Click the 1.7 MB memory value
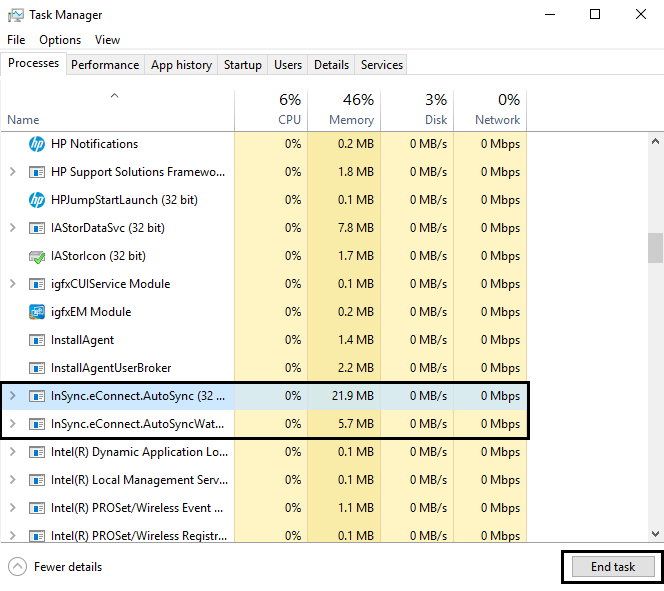The height and width of the screenshot is (591, 664). (x=356, y=256)
